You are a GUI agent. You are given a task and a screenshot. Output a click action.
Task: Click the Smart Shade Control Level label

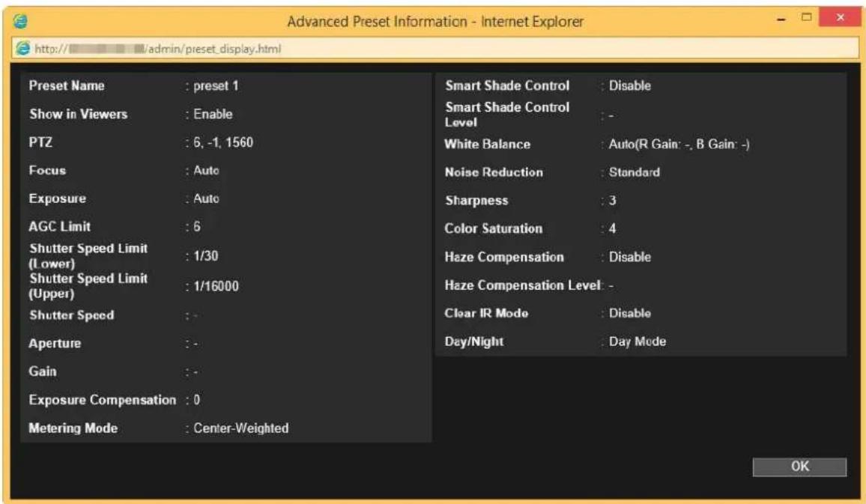(507, 115)
